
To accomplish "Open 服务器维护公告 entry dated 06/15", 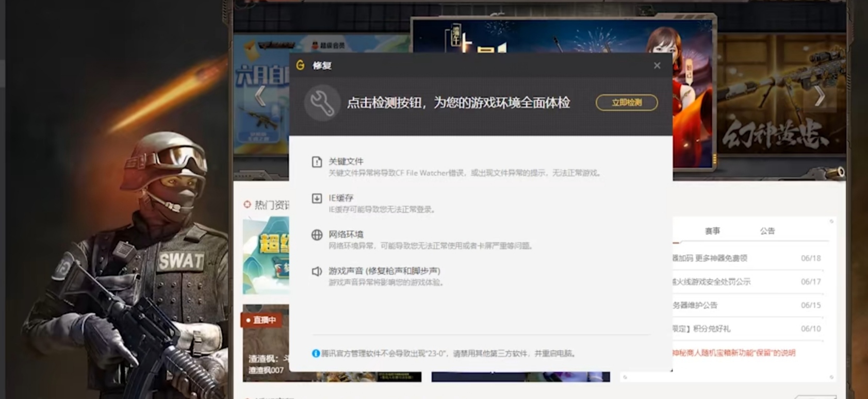I will pos(747,305).
